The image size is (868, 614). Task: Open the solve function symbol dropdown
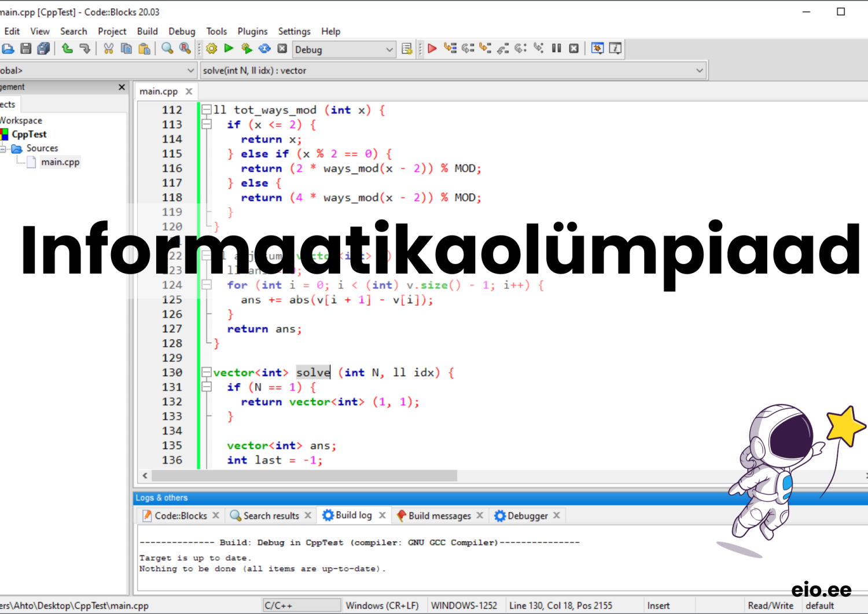pyautogui.click(x=454, y=71)
